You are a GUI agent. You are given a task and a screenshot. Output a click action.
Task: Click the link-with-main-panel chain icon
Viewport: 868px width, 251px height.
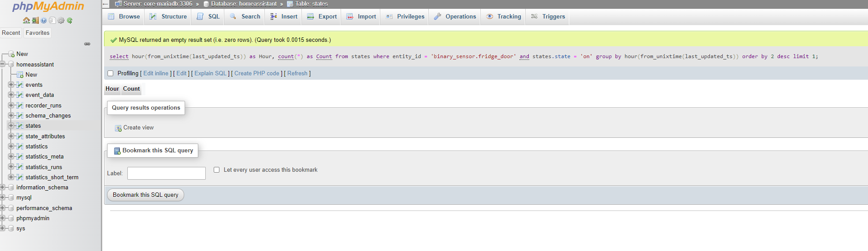click(87, 44)
